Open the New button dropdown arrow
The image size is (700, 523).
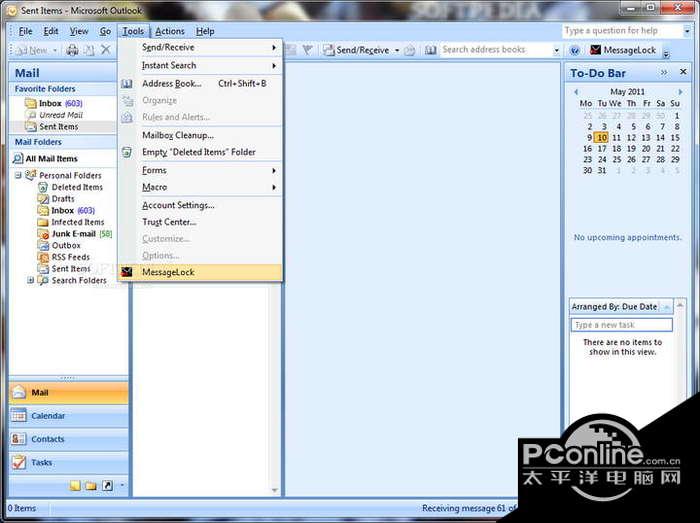(x=55, y=50)
